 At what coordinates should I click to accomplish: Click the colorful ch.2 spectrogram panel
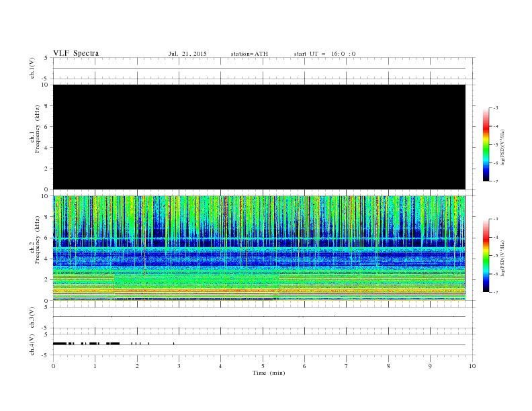259,248
